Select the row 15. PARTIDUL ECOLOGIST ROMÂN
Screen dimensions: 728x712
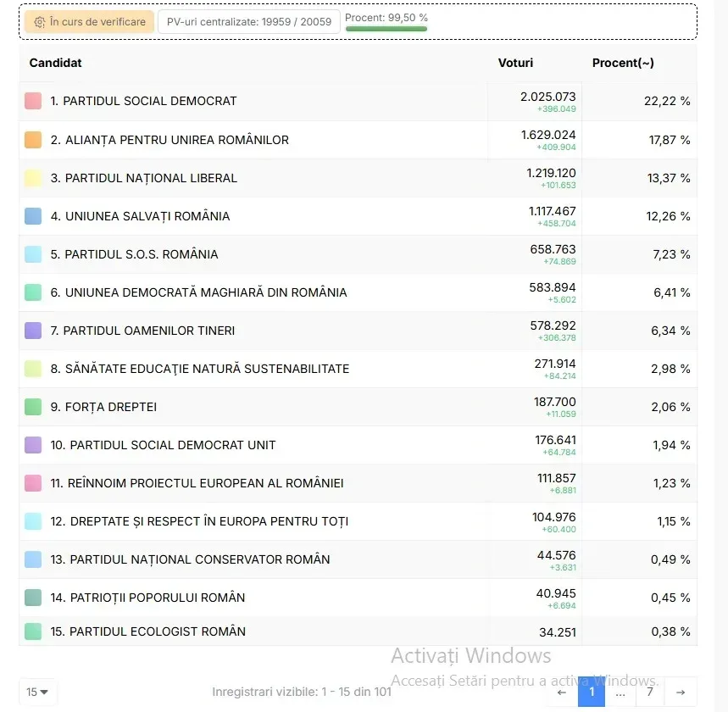point(358,631)
